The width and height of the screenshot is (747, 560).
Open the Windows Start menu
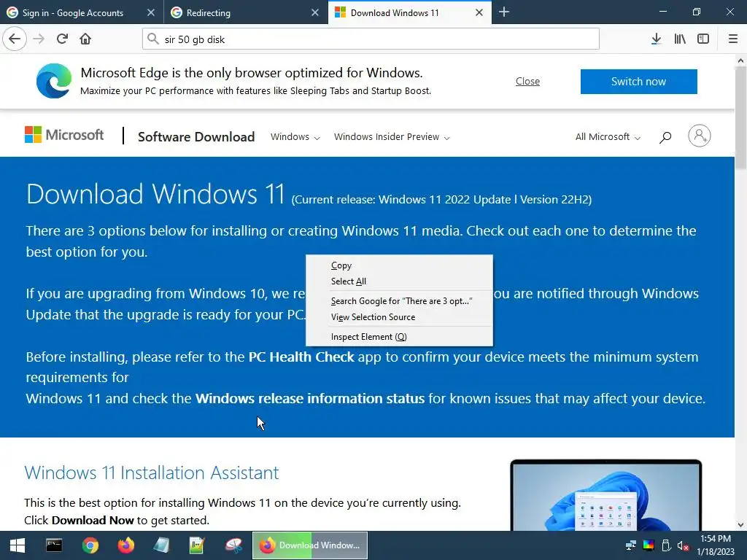tap(18, 545)
